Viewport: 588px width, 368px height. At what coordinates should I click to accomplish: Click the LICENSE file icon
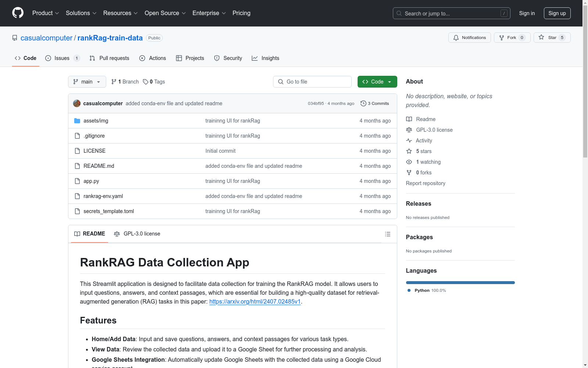point(77,151)
